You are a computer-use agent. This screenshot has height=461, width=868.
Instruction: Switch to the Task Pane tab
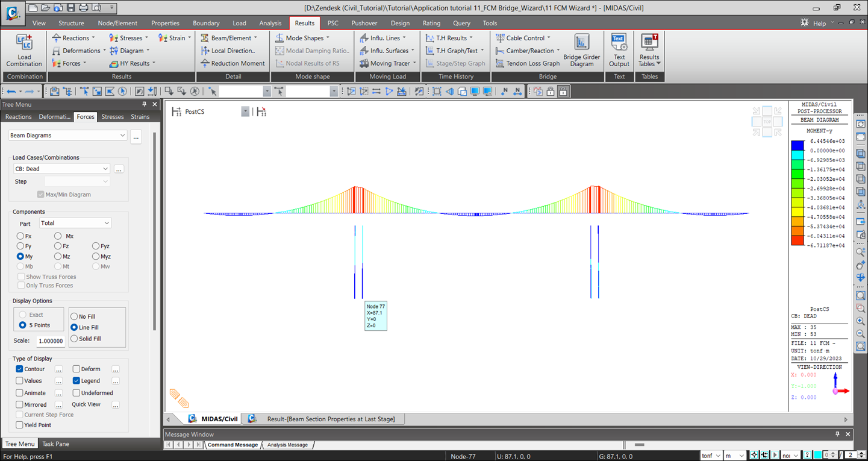[x=55, y=444]
